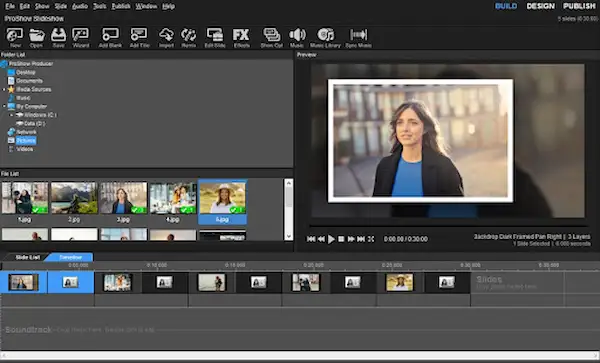This screenshot has width=600, height=363.
Task: Expand the Windows (C:) drive node
Action: click(x=11, y=115)
